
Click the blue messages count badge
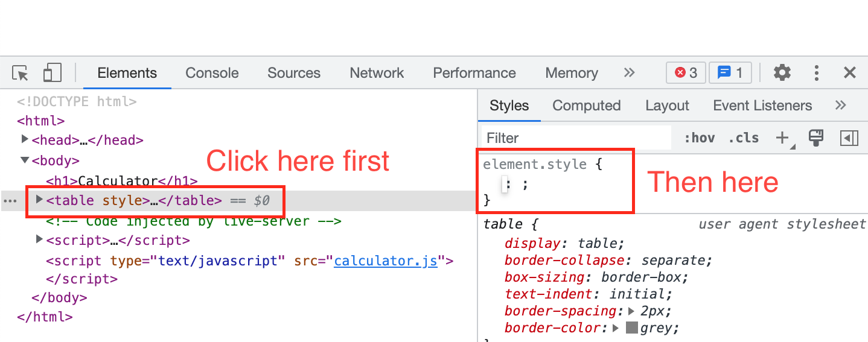point(730,73)
